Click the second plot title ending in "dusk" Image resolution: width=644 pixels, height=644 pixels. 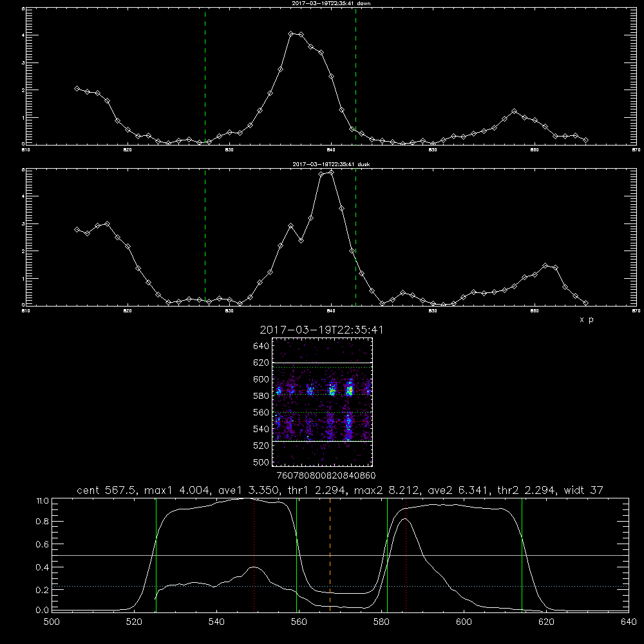pyautogui.click(x=332, y=164)
